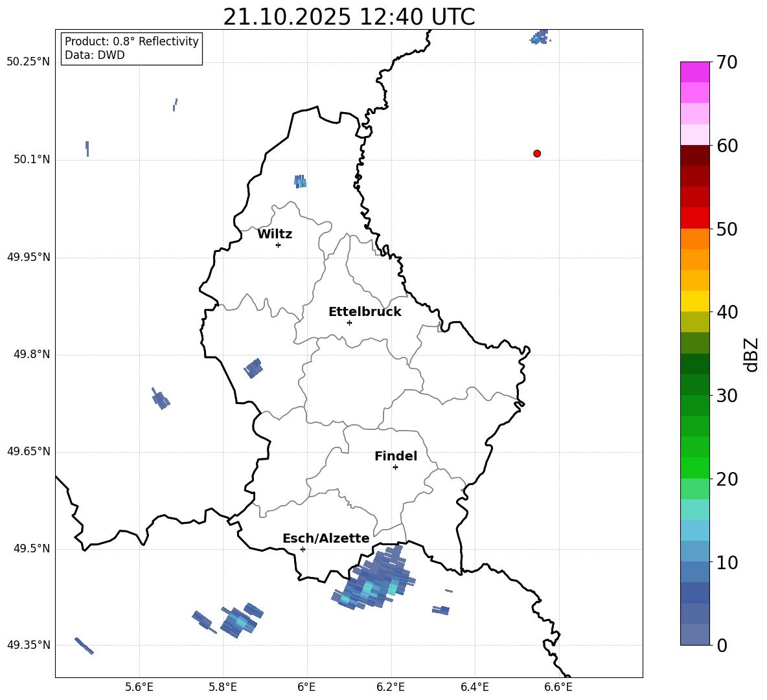Click the Findel city label
The height and width of the screenshot is (700, 767).
(x=396, y=456)
